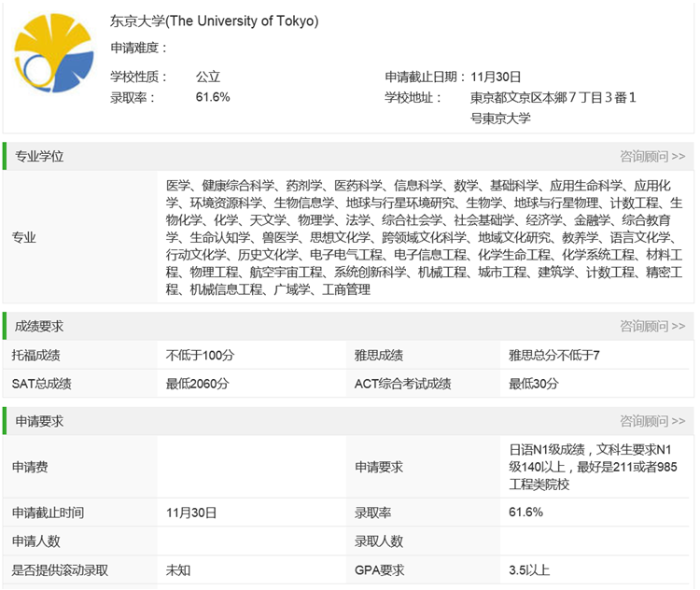Click the 托福成绩 label cell
The image size is (700, 590).
[80, 355]
